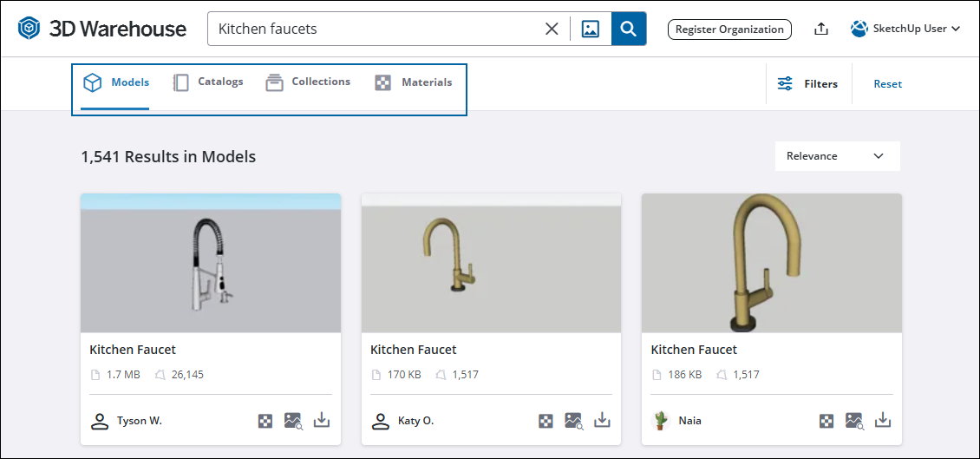Click image search icon on Naia card

[x=855, y=421]
